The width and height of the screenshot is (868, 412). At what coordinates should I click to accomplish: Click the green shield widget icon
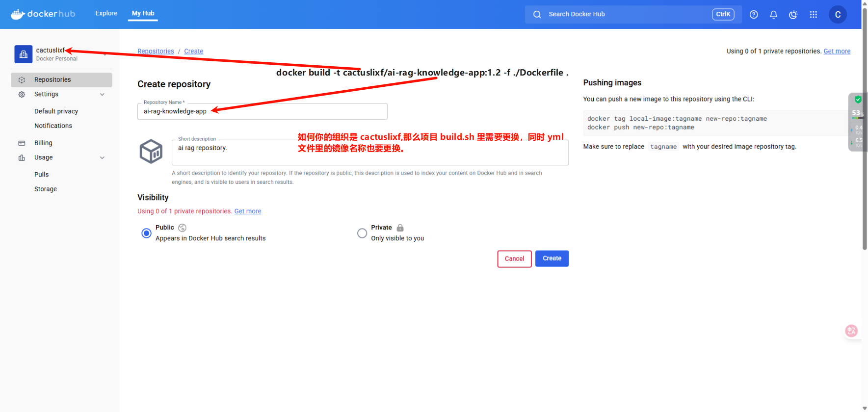click(858, 100)
